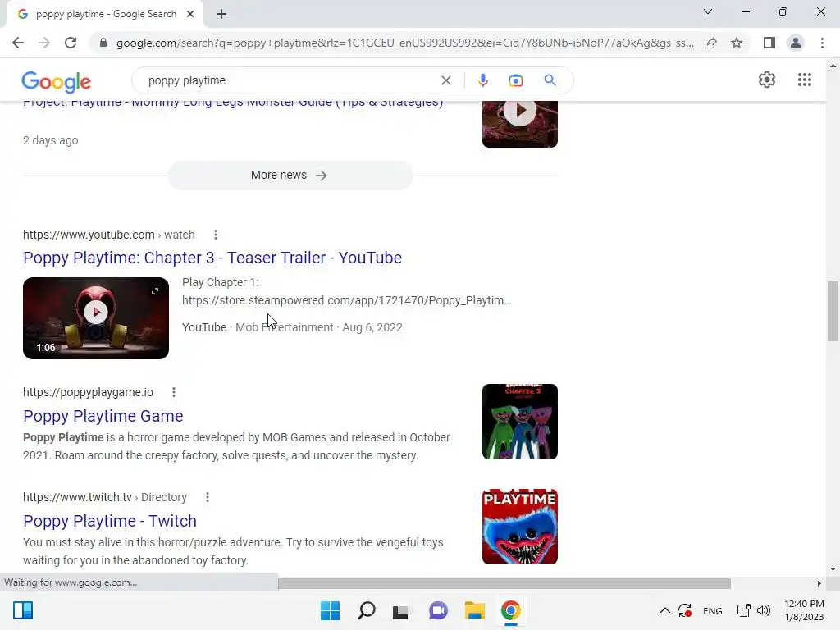
Task: Click the horizontal scrollbar thumb
Action: click(x=504, y=583)
